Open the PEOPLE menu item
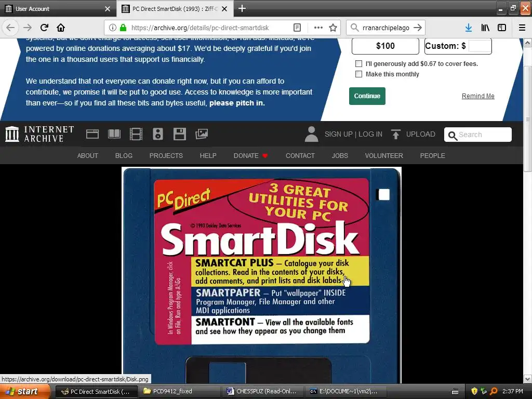Image resolution: width=532 pixels, height=399 pixels. click(x=433, y=156)
